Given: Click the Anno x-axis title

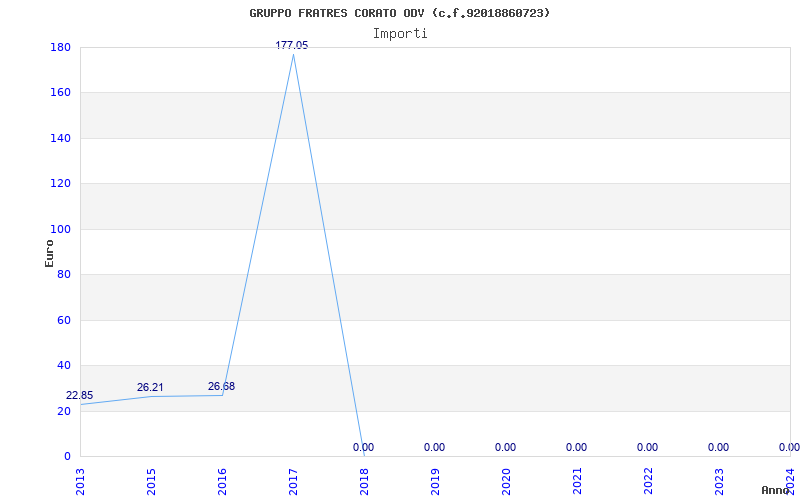Looking at the screenshot, I should [x=776, y=490].
